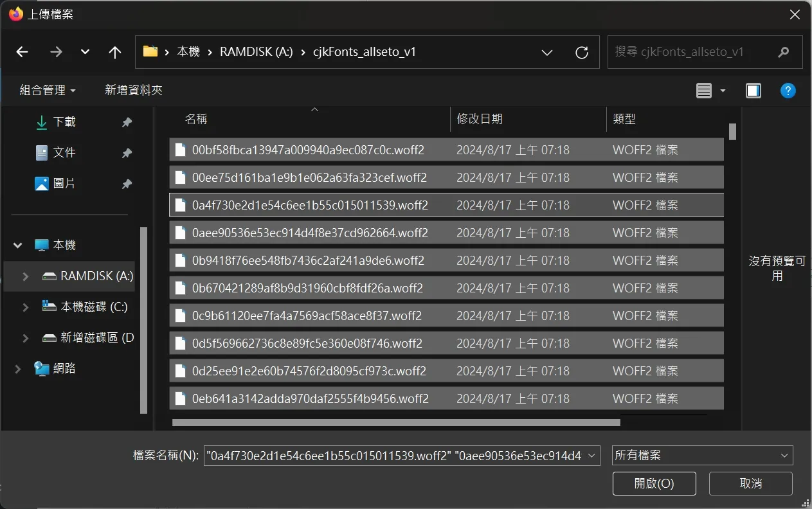The width and height of the screenshot is (812, 509).
Task: Unpin the Documents quick access folder
Action: click(127, 153)
